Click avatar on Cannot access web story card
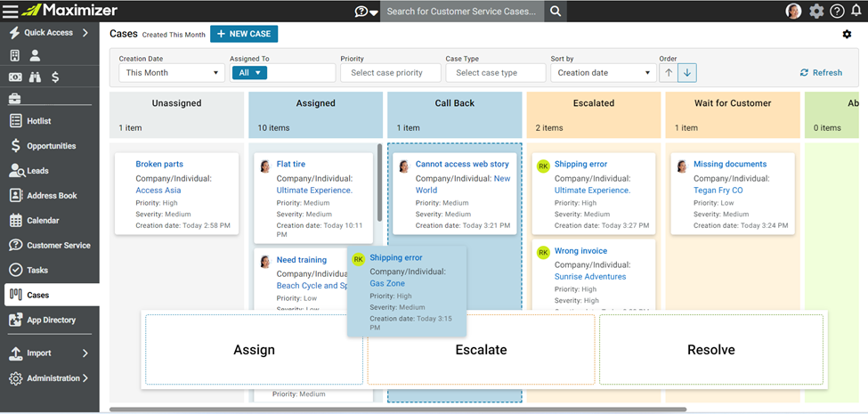The height and width of the screenshot is (414, 868). tap(404, 166)
